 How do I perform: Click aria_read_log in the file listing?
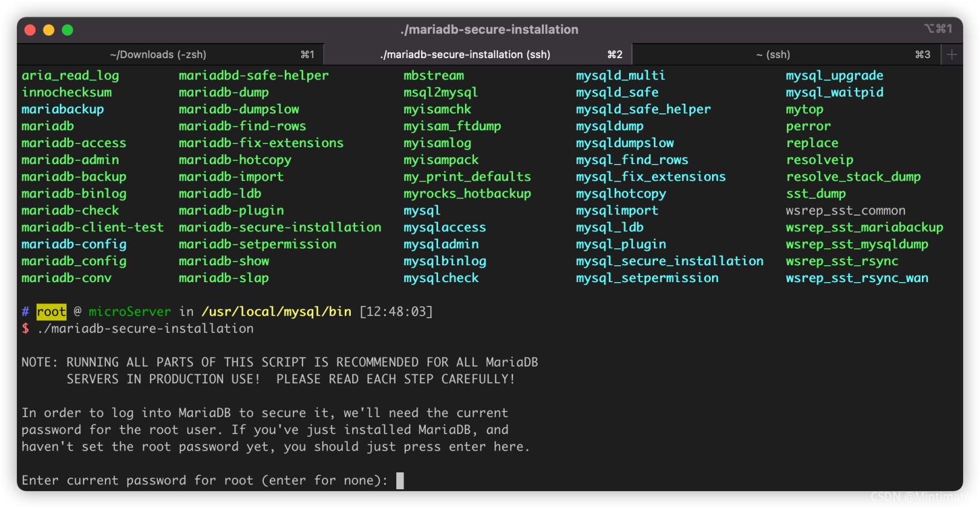(70, 76)
